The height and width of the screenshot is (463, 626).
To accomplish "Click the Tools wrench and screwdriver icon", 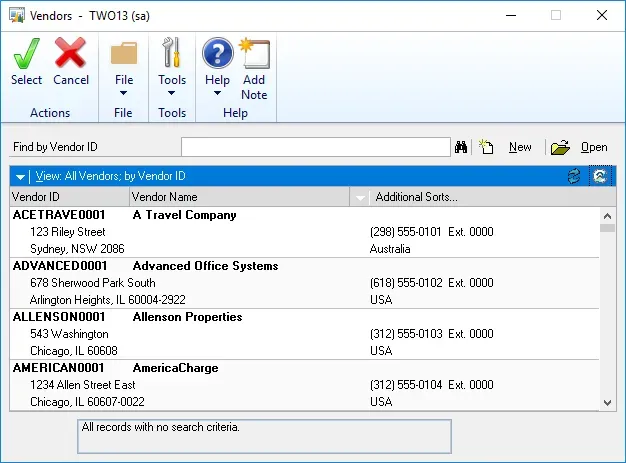I will click(172, 53).
